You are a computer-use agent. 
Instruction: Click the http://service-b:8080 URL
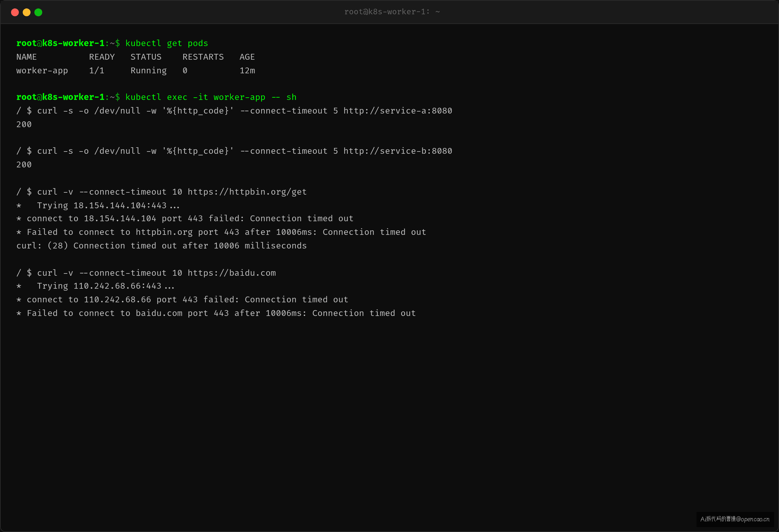point(398,151)
